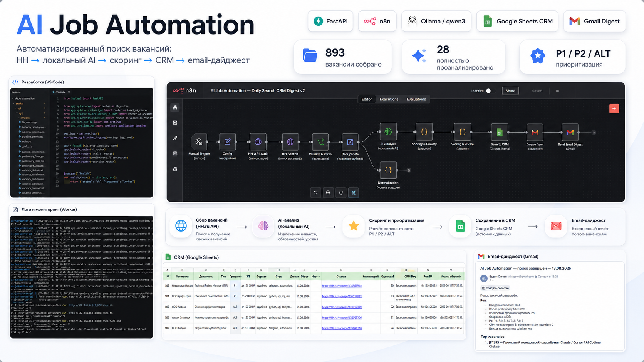Click the code icon next to Разработка (VS Code)
This screenshot has width=644, height=362.
(15, 82)
